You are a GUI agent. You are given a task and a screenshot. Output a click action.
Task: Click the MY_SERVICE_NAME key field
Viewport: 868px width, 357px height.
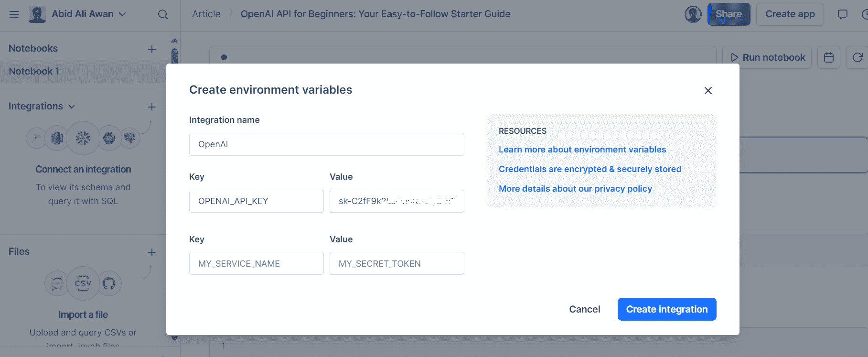(x=257, y=263)
